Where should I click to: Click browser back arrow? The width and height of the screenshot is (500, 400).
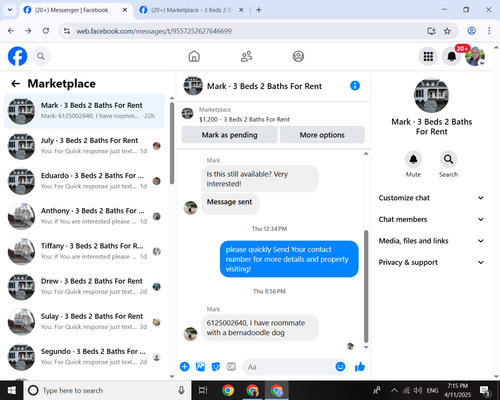pyautogui.click(x=11, y=31)
